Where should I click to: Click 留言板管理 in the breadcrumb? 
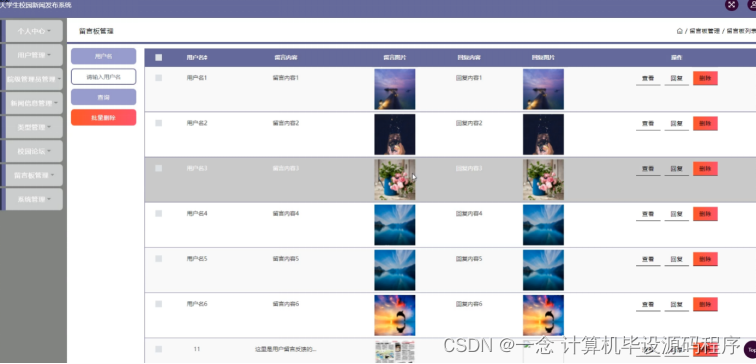coord(704,31)
